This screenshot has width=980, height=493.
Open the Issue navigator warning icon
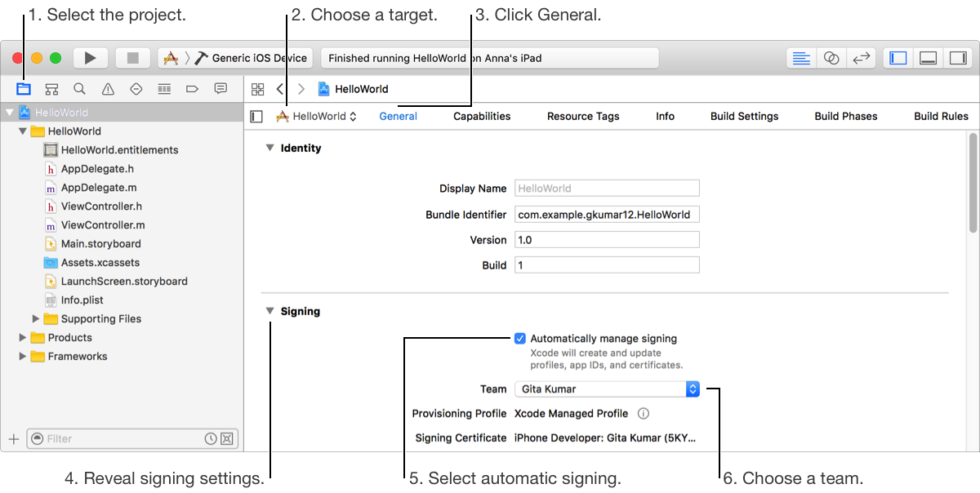click(x=108, y=88)
